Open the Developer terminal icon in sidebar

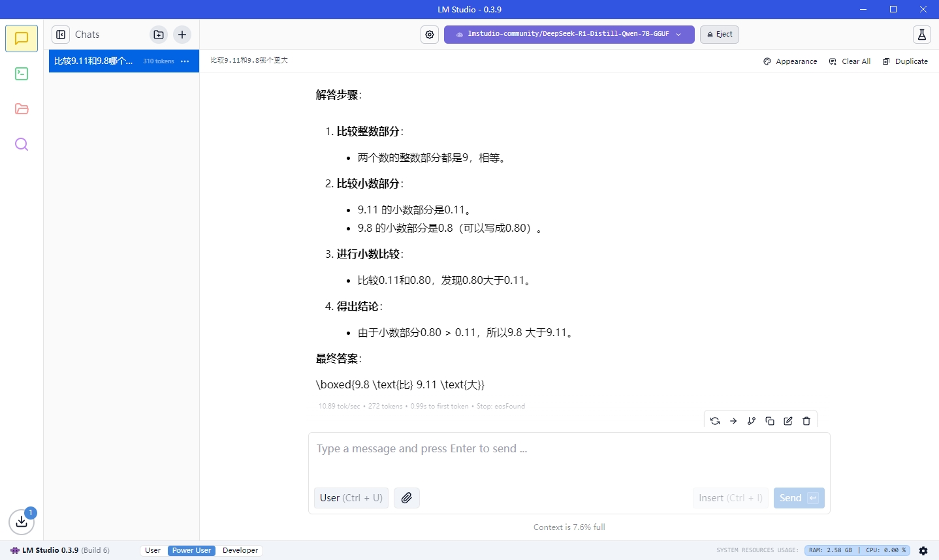tap(22, 74)
